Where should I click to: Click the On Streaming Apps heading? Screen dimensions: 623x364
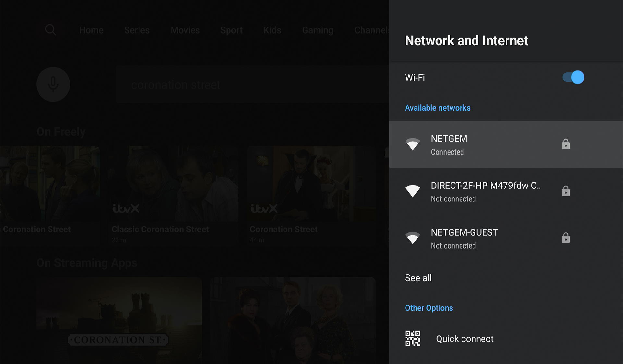click(x=87, y=263)
